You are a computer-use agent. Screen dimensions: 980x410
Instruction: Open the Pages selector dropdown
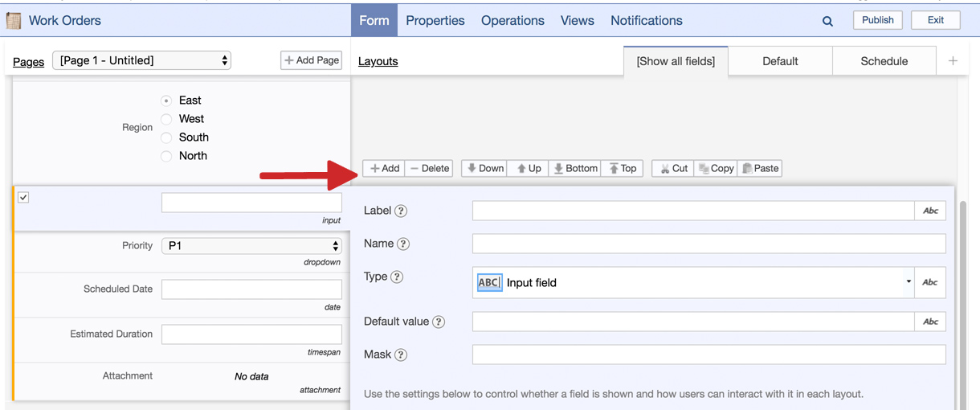[142, 60]
